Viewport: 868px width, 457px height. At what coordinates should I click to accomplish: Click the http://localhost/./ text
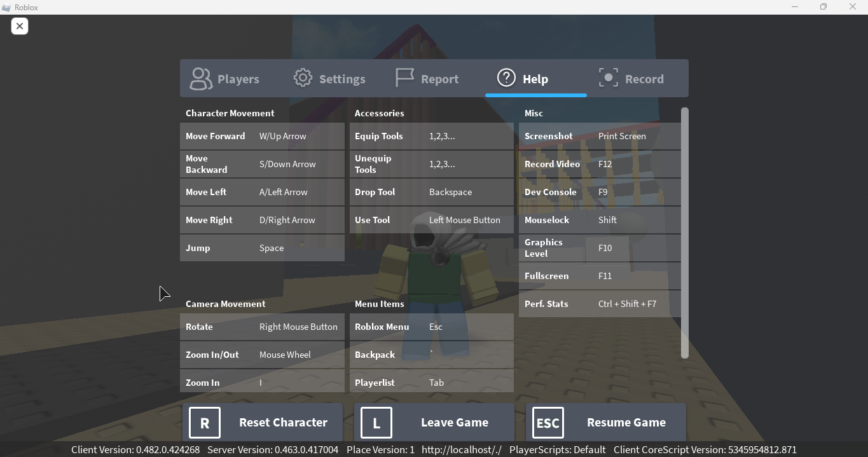point(462,449)
